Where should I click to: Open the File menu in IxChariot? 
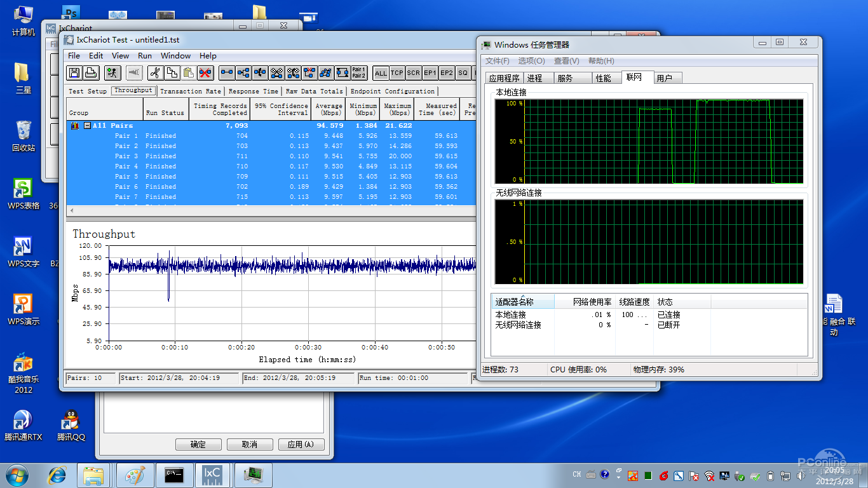(74, 55)
